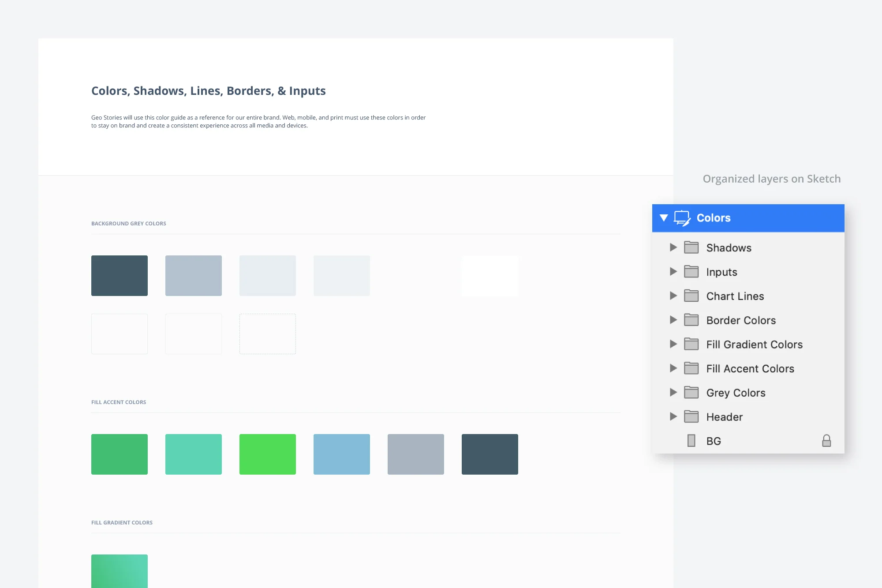882x588 pixels.
Task: Click the teal gradient color swatch
Action: tap(119, 570)
